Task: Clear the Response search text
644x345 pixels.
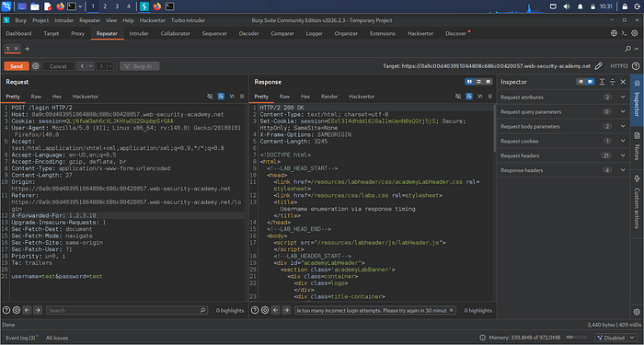Action: click(452, 311)
